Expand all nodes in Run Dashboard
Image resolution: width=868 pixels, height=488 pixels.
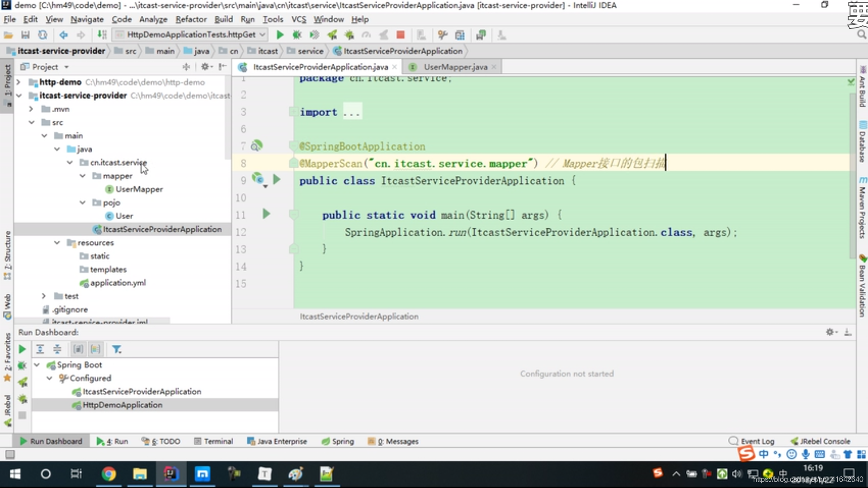40,349
